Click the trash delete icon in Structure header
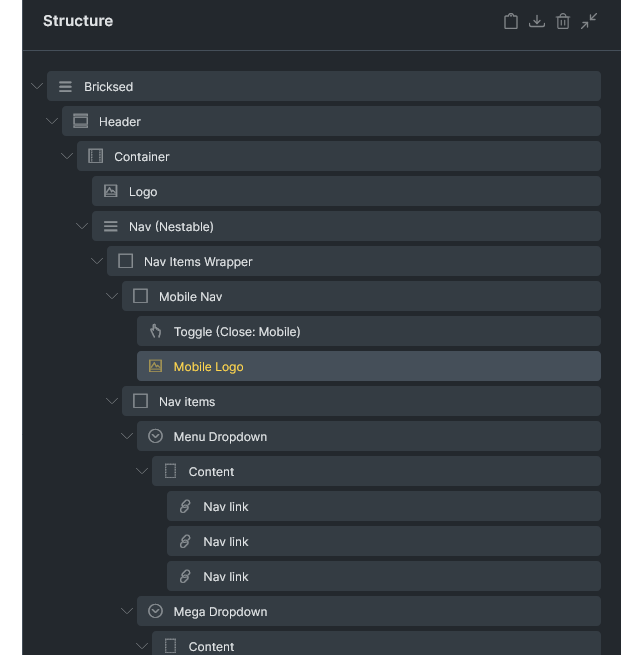Image resolution: width=621 pixels, height=655 pixels. point(563,21)
